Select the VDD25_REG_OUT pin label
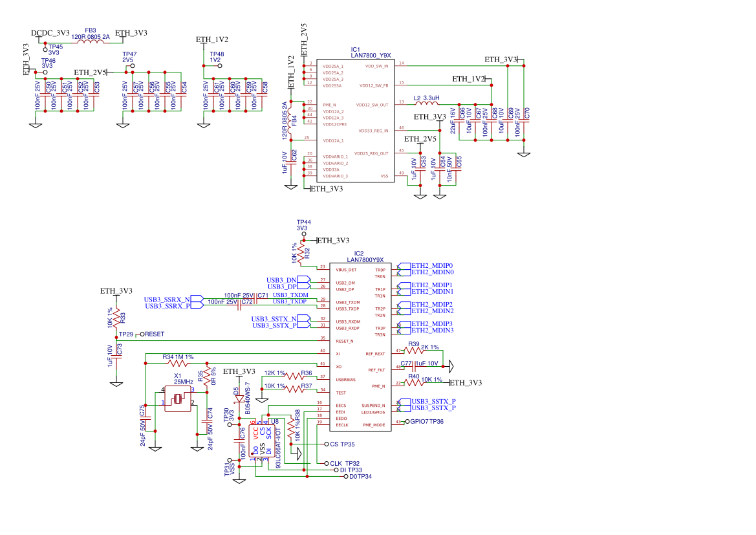 [x=371, y=154]
